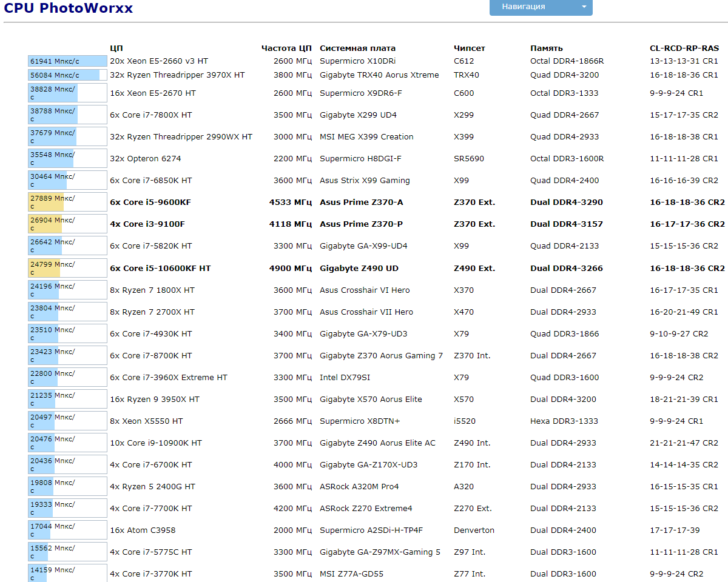The width and height of the screenshot is (728, 582).
Task: Click the dropdown arrow on Навигация
Action: [x=584, y=7]
